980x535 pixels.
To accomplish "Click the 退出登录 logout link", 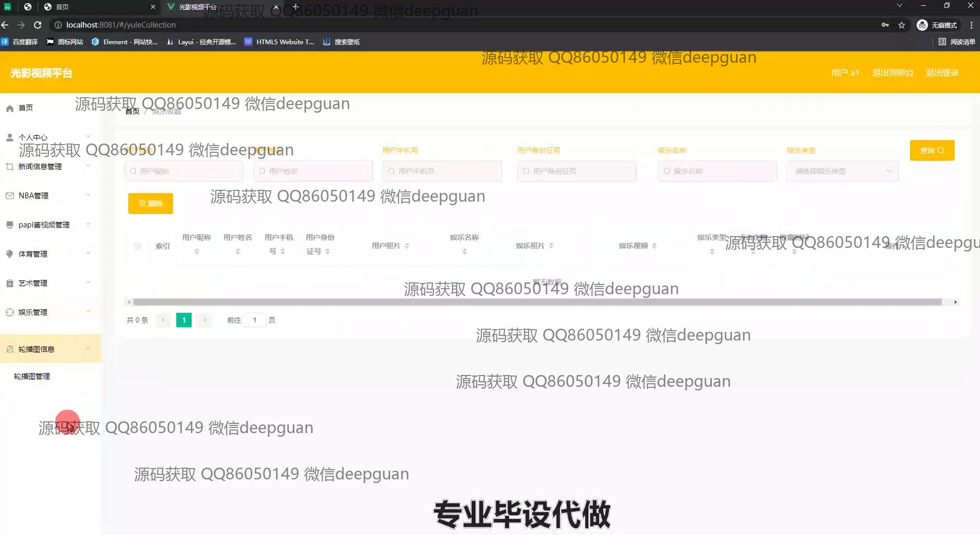I will click(942, 73).
